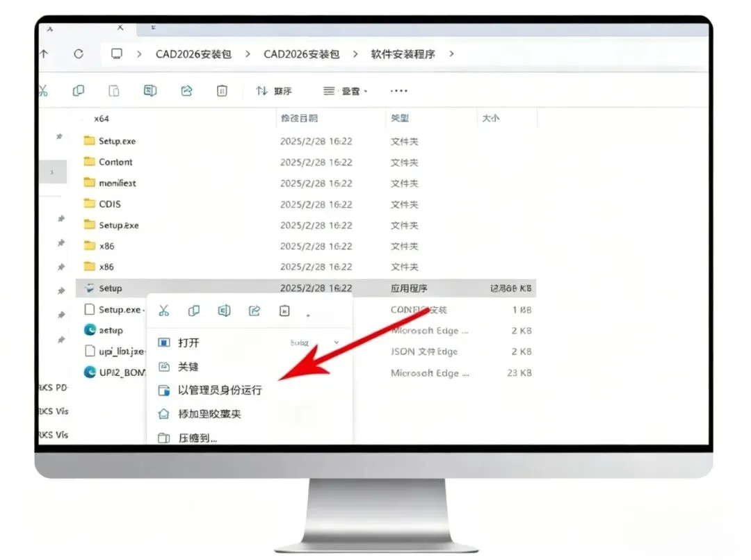Click the manifest folder icon
This screenshot has width=751, height=560.
(89, 182)
